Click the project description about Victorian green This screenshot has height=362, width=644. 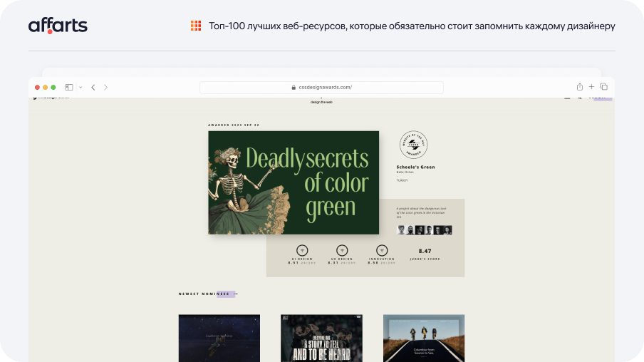point(422,212)
